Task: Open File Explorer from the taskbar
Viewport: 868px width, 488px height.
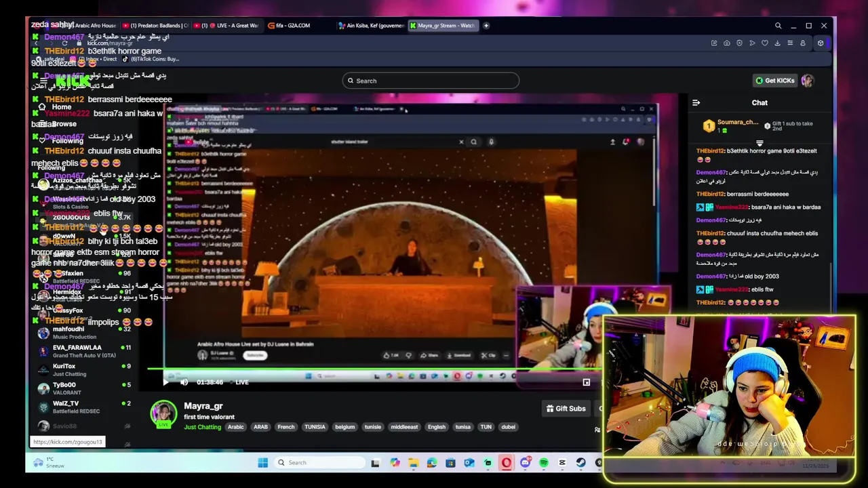Action: [413, 463]
